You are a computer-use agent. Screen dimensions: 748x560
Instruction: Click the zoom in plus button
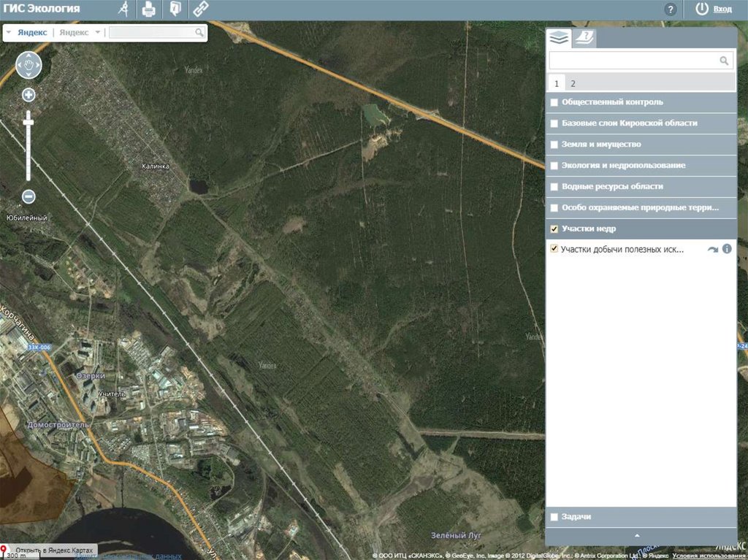[x=28, y=94]
